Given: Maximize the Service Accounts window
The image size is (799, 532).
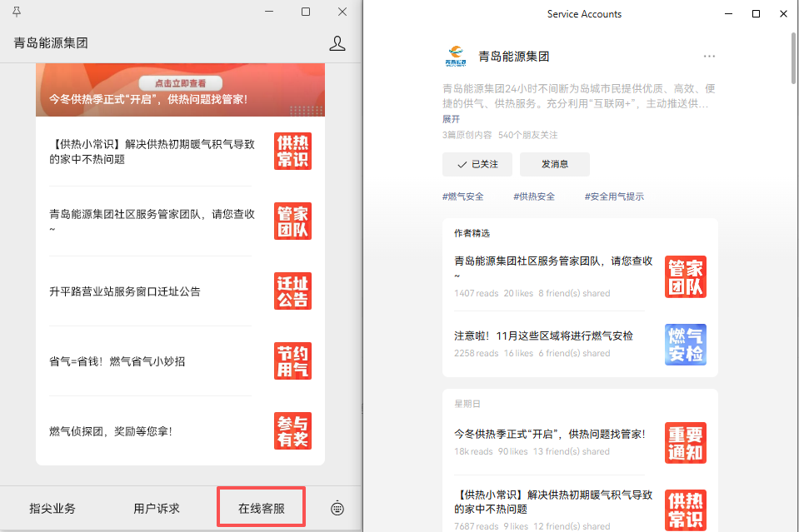Looking at the screenshot, I should pos(757,14).
